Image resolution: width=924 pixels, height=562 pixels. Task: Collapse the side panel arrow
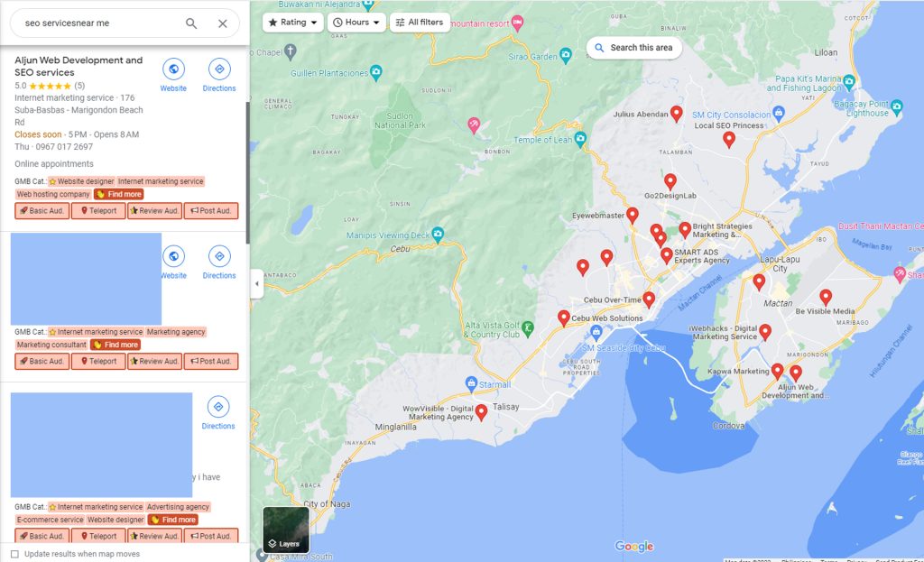pos(257,283)
